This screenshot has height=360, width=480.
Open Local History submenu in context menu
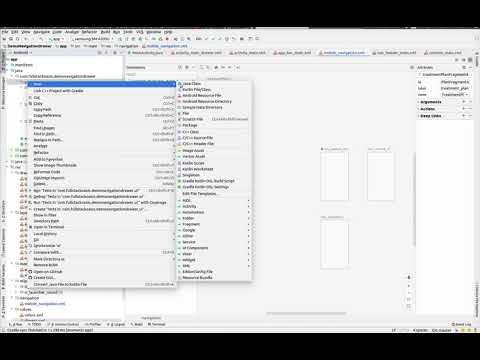pyautogui.click(x=101, y=234)
